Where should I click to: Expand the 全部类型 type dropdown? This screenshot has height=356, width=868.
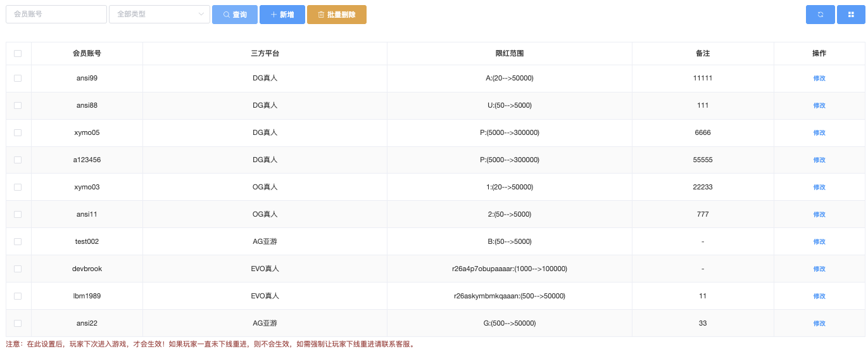tap(159, 15)
